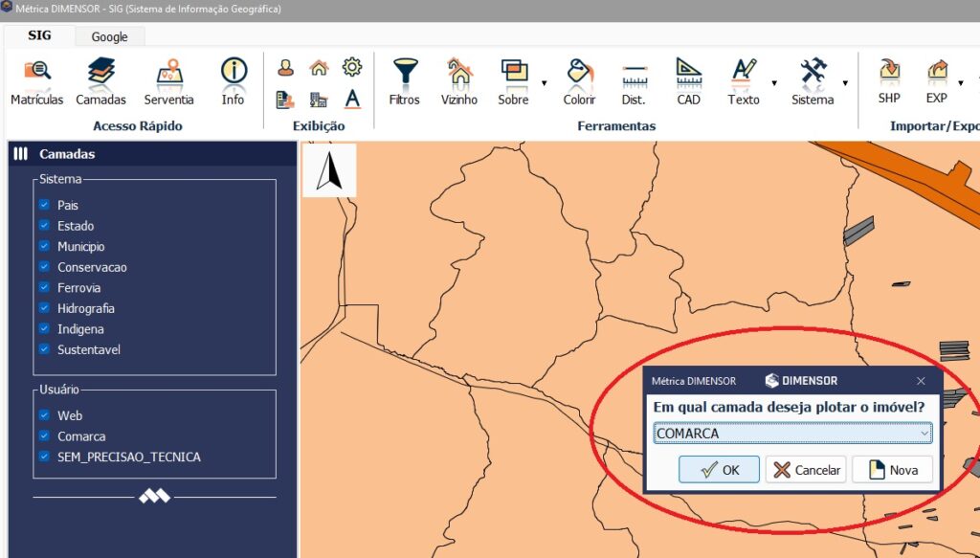The image size is (980, 558).
Task: Uncheck the SEM_PRECISAO_TECNICA layer
Action: click(44, 457)
